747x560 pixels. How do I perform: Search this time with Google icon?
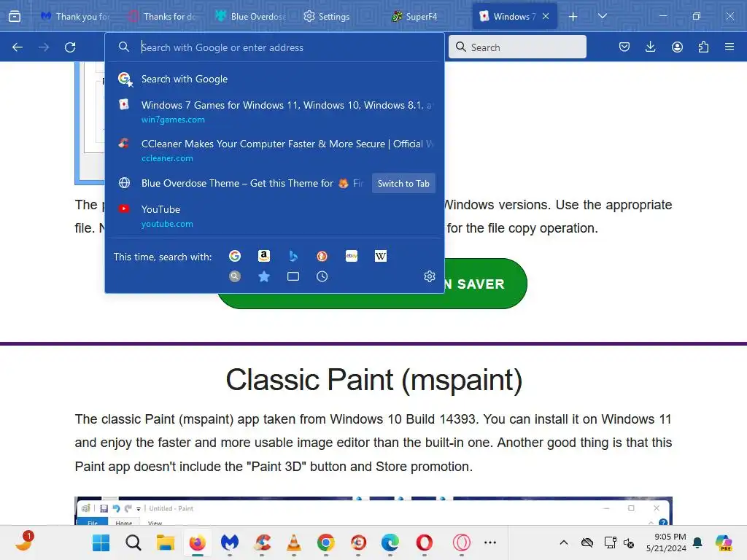click(235, 256)
